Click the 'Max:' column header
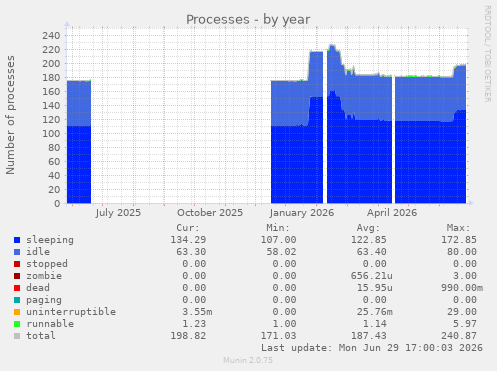 coord(458,228)
